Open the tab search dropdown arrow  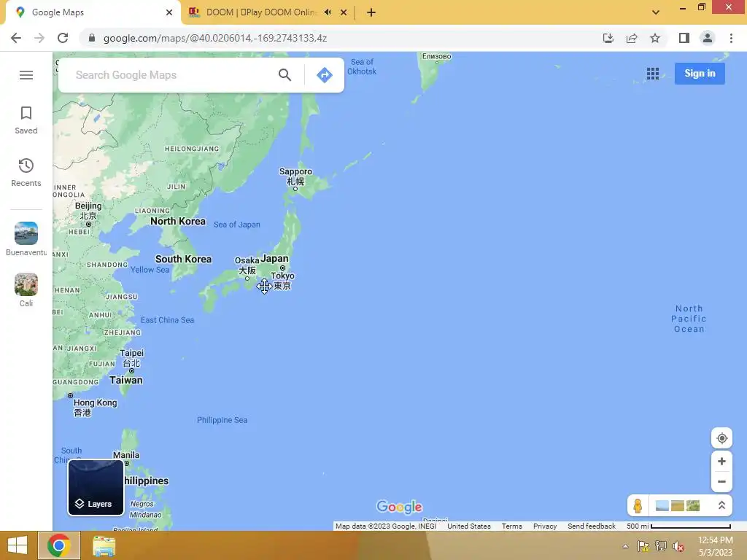click(x=656, y=12)
